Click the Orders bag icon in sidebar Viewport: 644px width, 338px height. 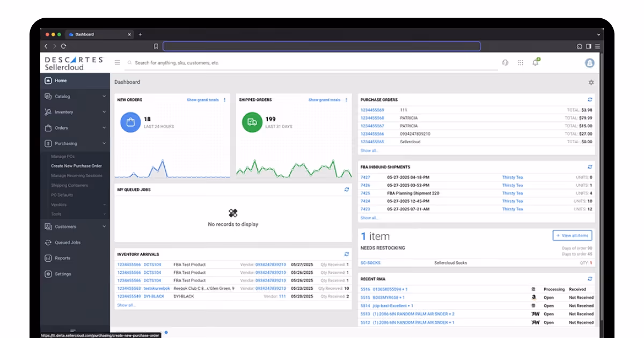click(48, 128)
